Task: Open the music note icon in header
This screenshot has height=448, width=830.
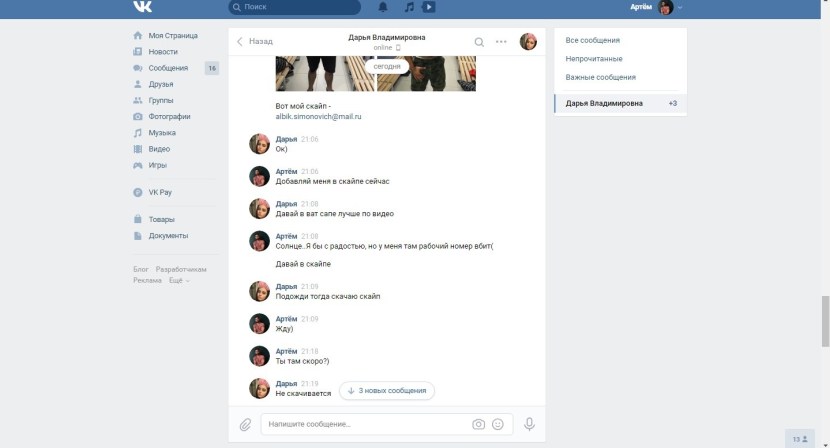Action: click(407, 7)
